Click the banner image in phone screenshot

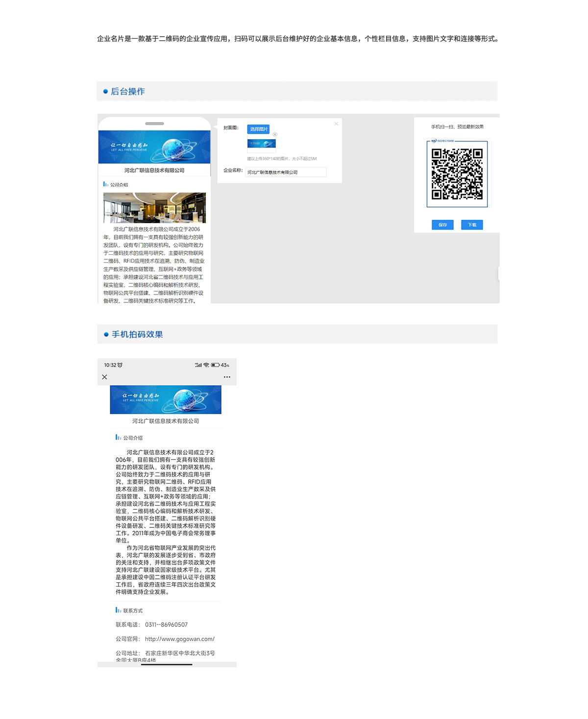[x=166, y=399]
